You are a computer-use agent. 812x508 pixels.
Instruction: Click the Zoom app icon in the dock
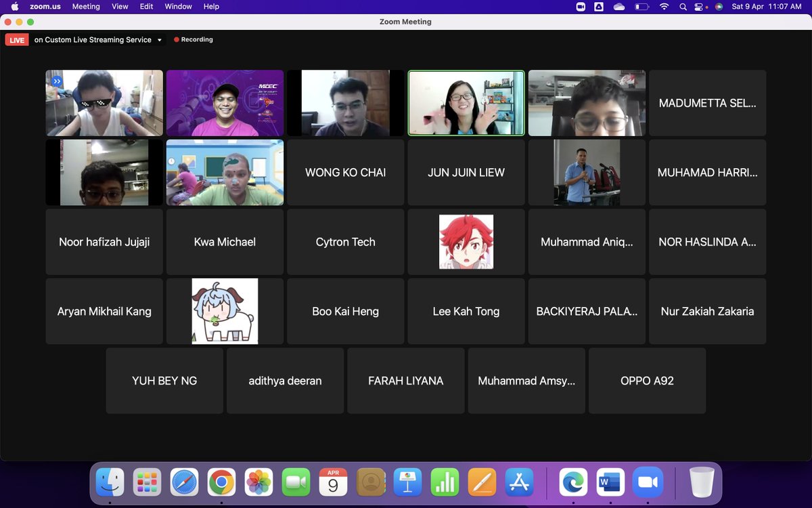click(648, 482)
